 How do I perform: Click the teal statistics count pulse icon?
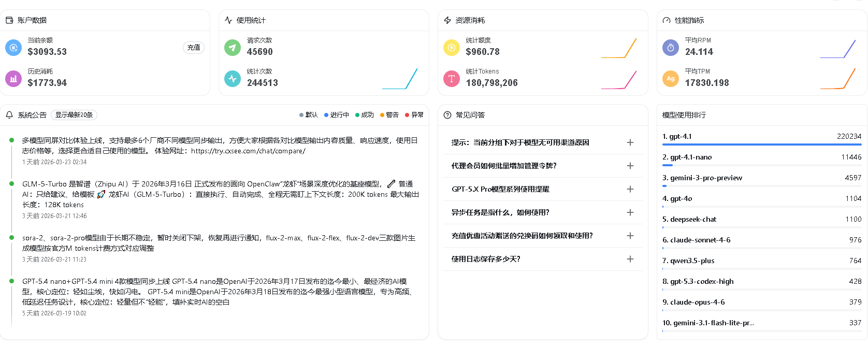233,79
